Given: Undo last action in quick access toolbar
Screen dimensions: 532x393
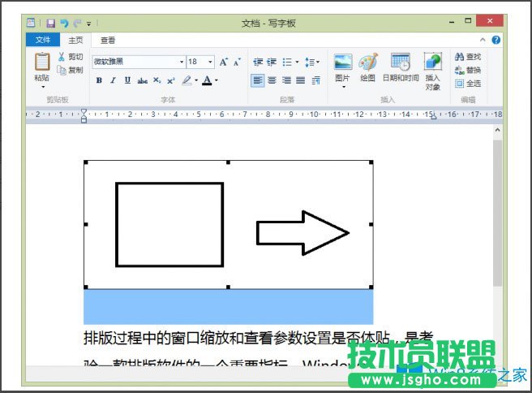Looking at the screenshot, I should coord(64,23).
